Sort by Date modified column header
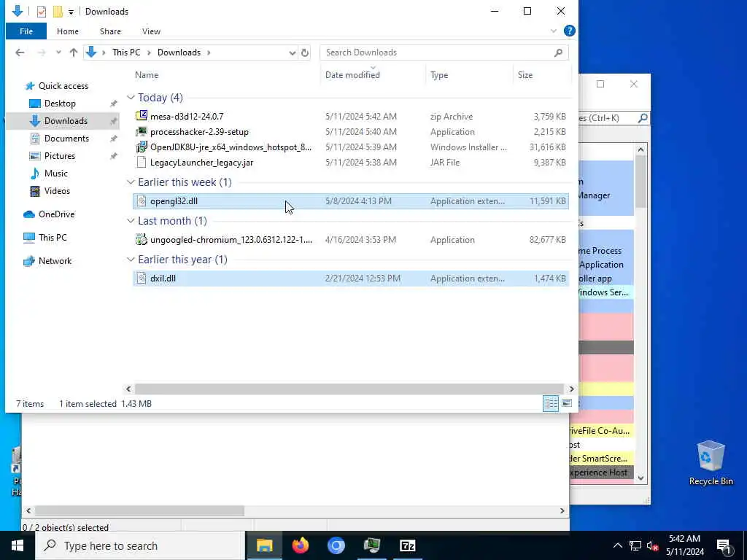Screen dimensions: 747x560 tap(352, 75)
